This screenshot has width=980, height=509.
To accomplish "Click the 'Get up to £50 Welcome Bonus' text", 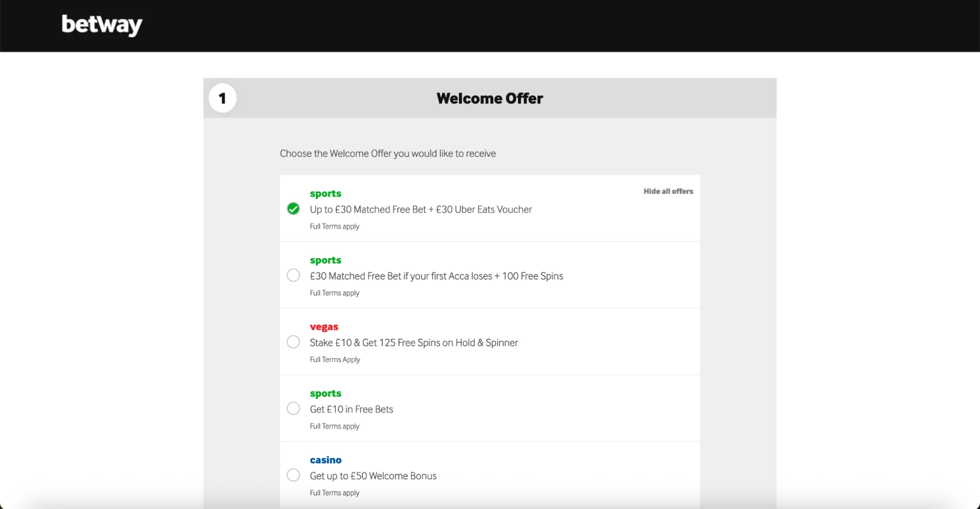I will (373, 476).
